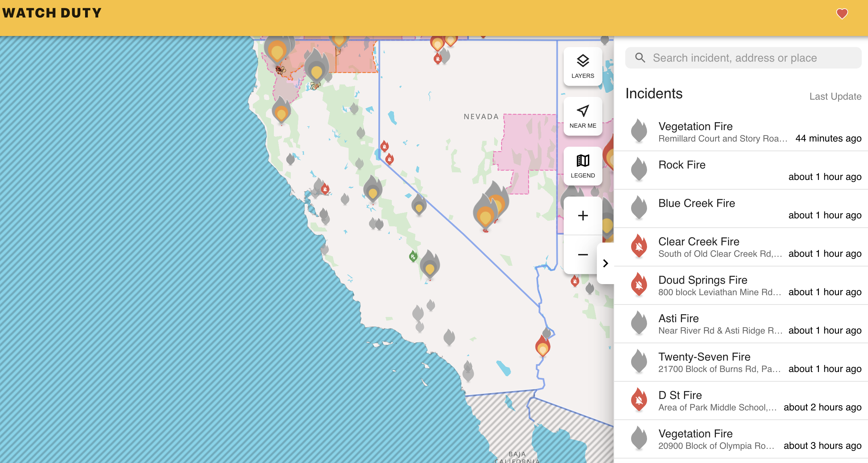The height and width of the screenshot is (463, 868).
Task: Open the Layers map panel
Action: (583, 66)
